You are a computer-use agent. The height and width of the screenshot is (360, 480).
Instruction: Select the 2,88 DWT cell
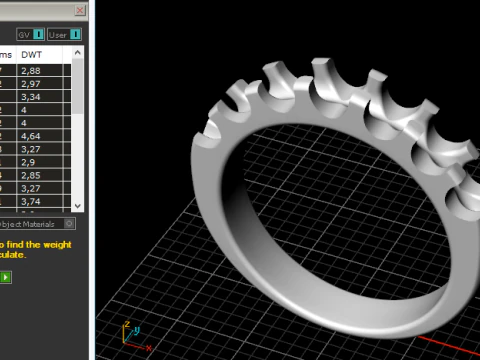pyautogui.click(x=40, y=71)
